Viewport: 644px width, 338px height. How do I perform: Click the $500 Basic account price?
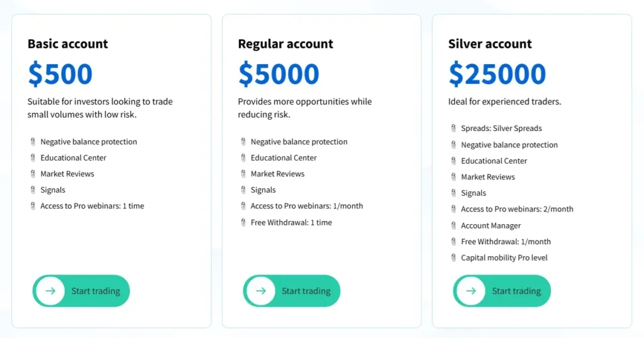(60, 74)
